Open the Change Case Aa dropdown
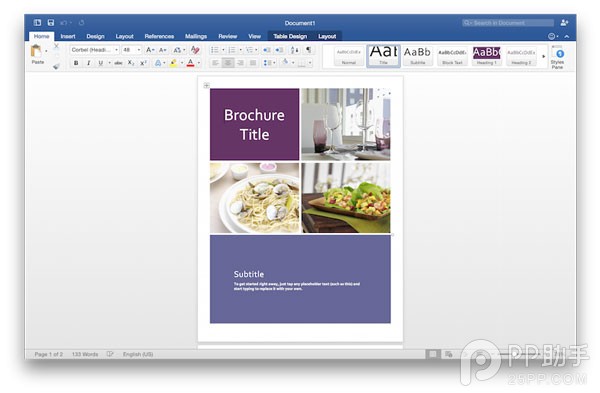Viewport: 600px width, 393px height. [179, 50]
